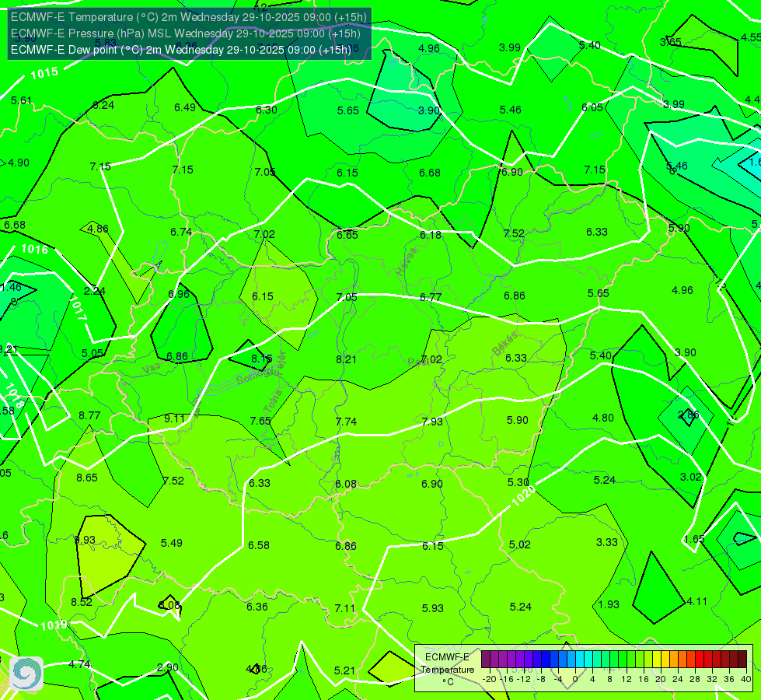The height and width of the screenshot is (700, 761).
Task: Click the 6.49 temperature value
Action: [185, 107]
